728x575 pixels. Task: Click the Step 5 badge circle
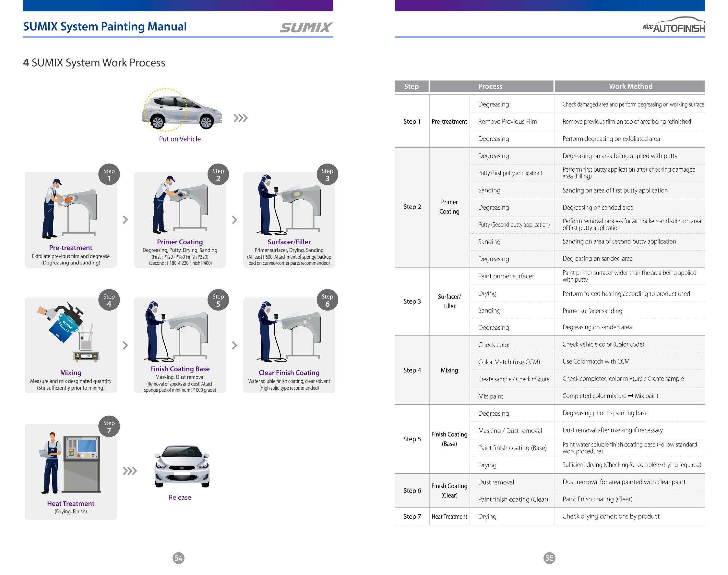point(218,300)
